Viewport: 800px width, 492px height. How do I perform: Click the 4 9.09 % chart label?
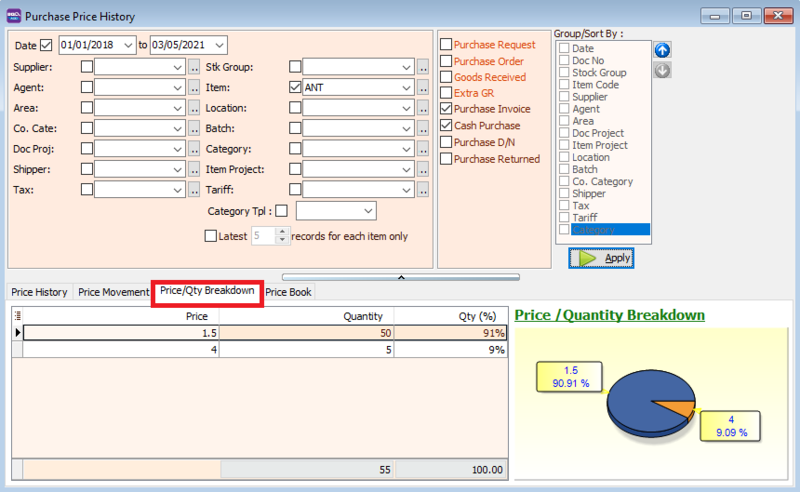(x=731, y=426)
